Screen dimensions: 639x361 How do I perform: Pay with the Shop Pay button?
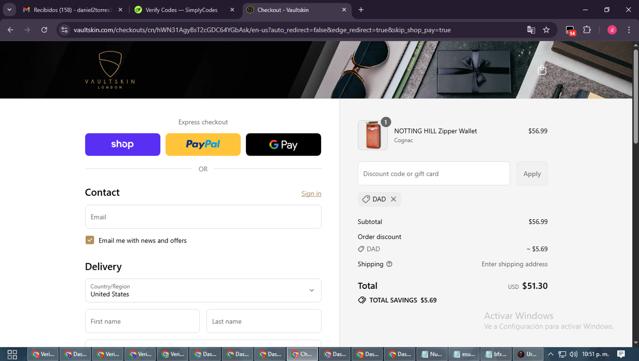pyautogui.click(x=122, y=144)
